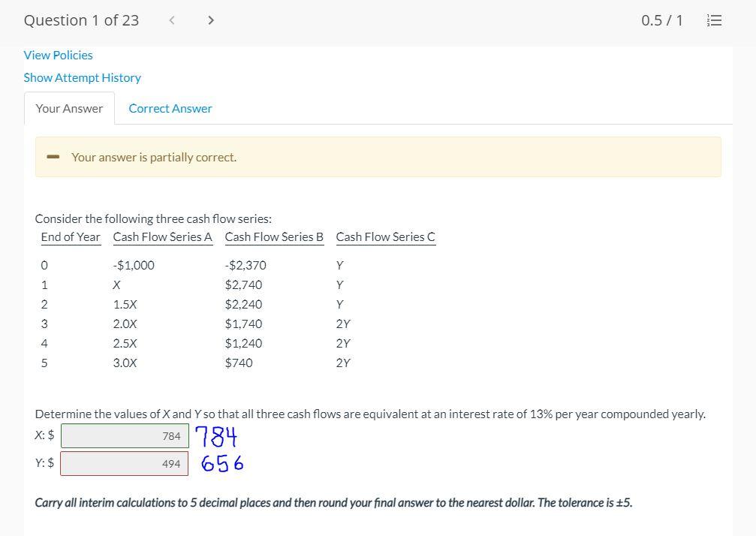The height and width of the screenshot is (536, 756).
Task: Click the partially correct warning banner
Action: tap(378, 157)
